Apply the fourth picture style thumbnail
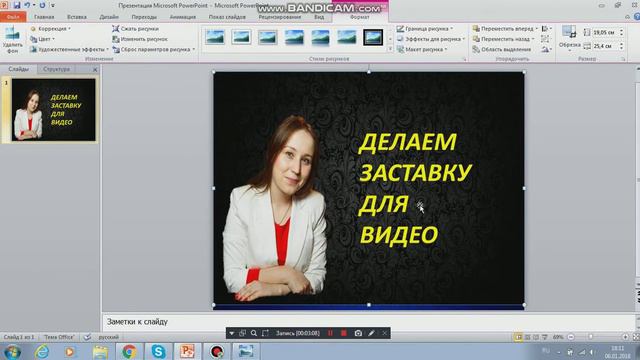 pos(294,37)
